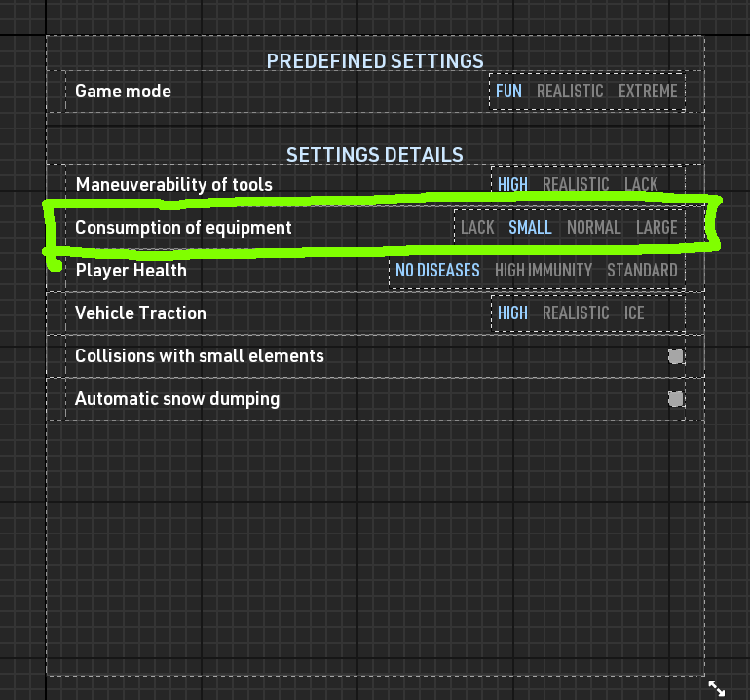Set Vehicle Traction to REALISTIC
The image size is (750, 700).
point(576,313)
